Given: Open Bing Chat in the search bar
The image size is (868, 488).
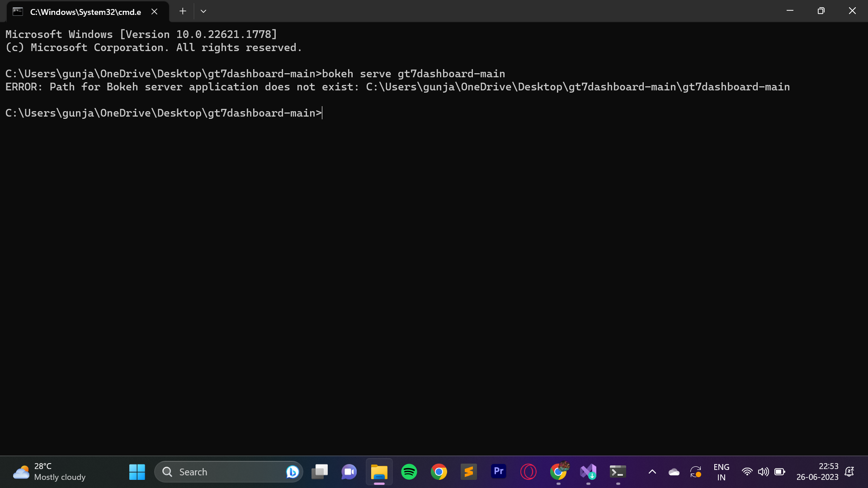Looking at the screenshot, I should click(292, 471).
